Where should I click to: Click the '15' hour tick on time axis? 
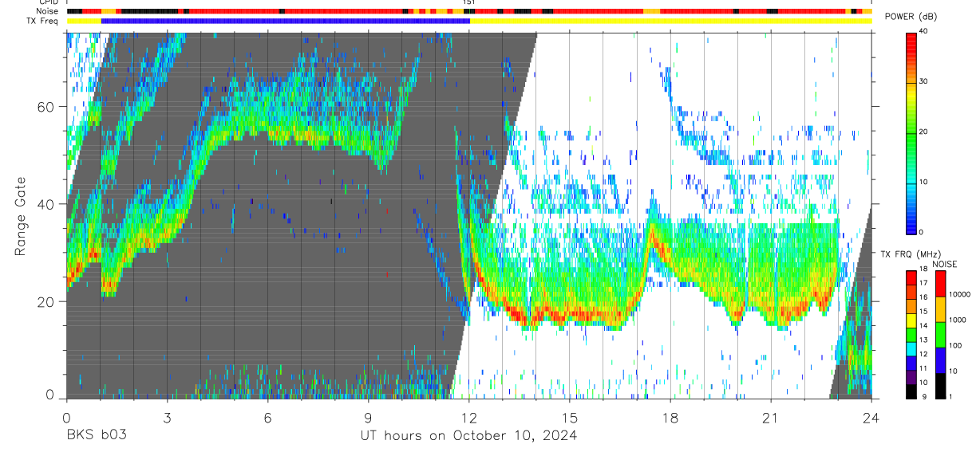click(570, 418)
